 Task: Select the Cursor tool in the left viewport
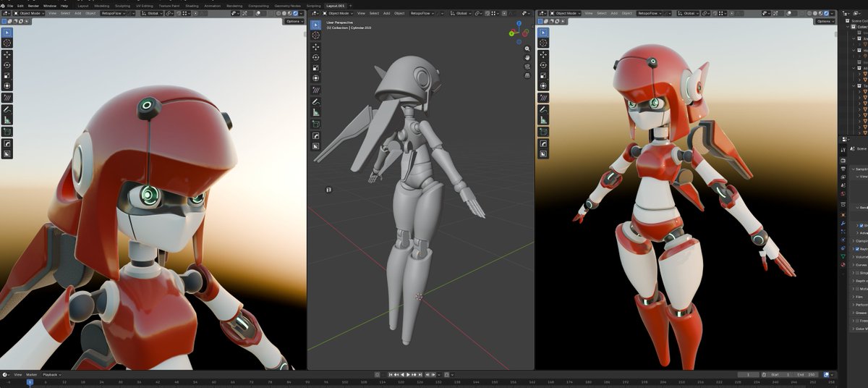tap(7, 43)
